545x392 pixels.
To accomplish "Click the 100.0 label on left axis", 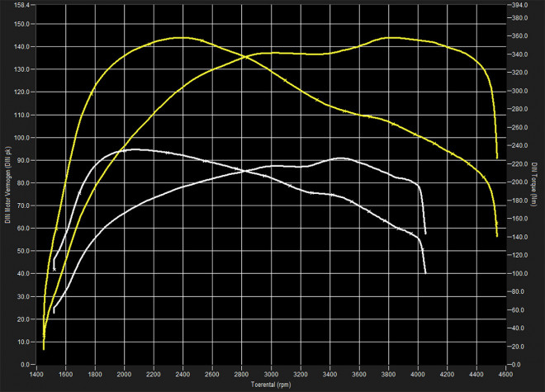I will point(22,138).
